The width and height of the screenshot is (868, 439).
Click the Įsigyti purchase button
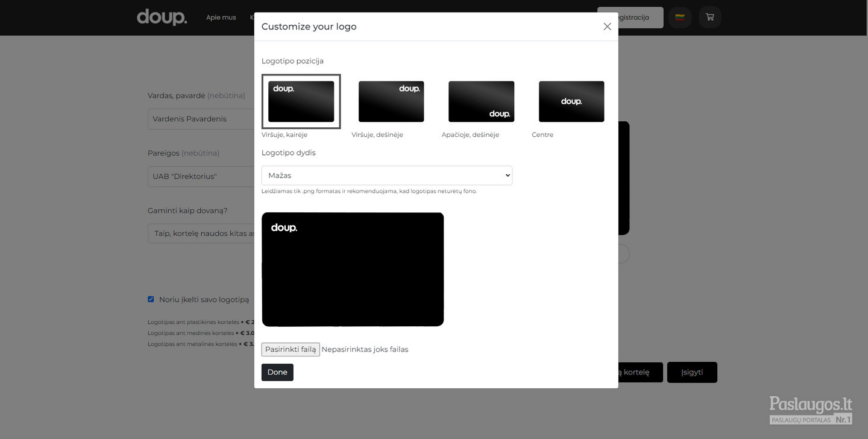pyautogui.click(x=692, y=372)
